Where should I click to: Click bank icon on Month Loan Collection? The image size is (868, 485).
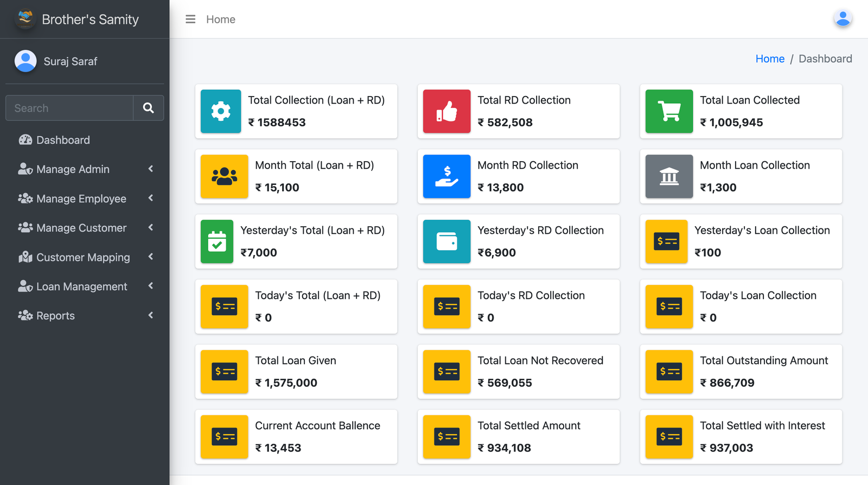coord(669,176)
